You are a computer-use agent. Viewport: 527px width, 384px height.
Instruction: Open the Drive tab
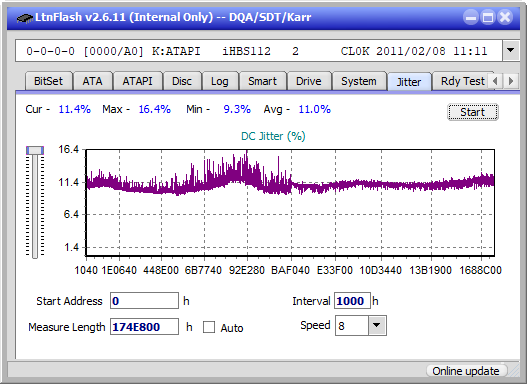pos(309,81)
